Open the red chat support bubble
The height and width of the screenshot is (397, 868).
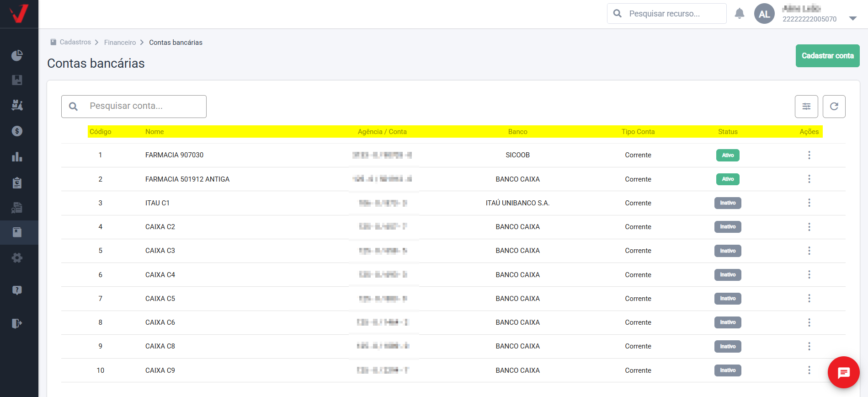tap(843, 372)
